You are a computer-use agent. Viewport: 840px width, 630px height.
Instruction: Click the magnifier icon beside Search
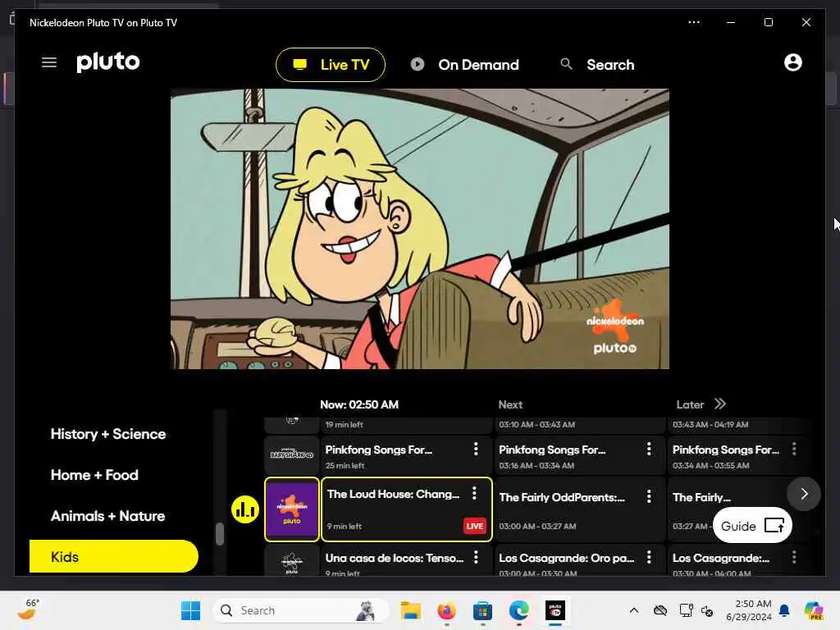click(566, 64)
